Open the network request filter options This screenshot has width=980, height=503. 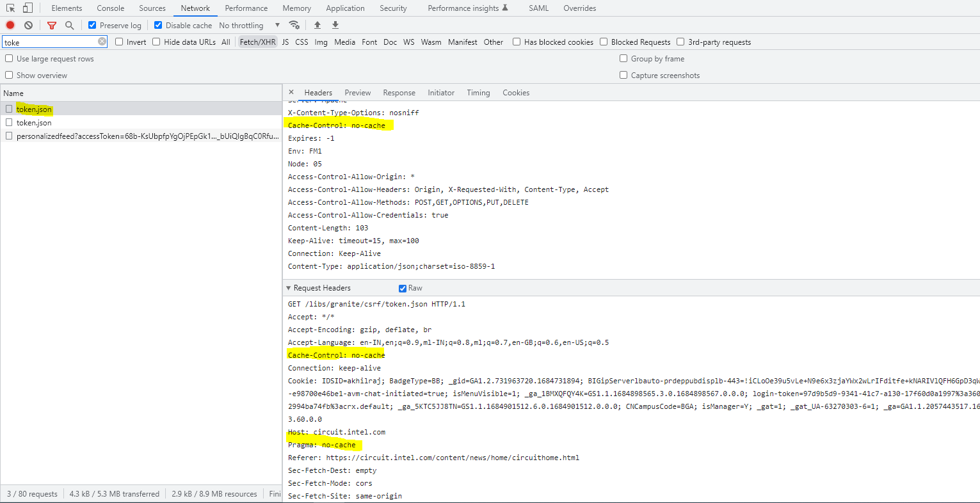pyautogui.click(x=51, y=25)
